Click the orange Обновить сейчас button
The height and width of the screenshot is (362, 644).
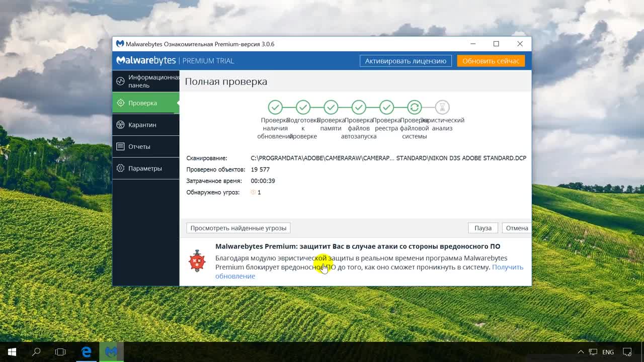tap(491, 61)
